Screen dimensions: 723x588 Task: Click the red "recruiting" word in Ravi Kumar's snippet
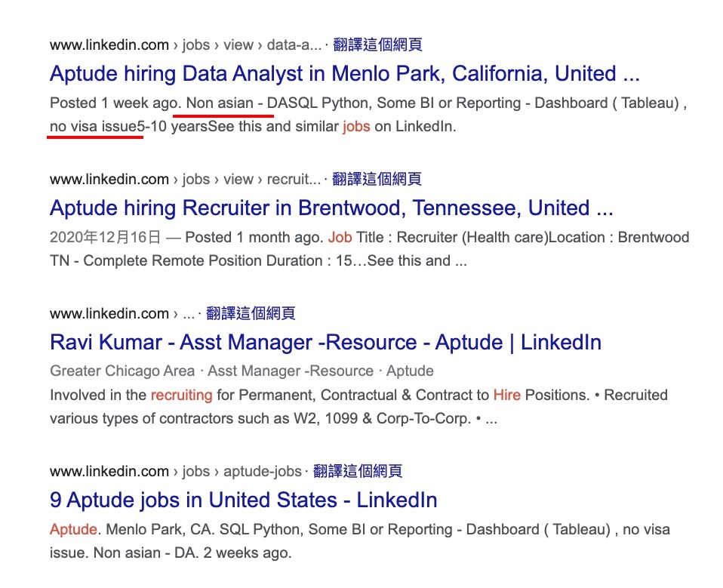pyautogui.click(x=182, y=396)
